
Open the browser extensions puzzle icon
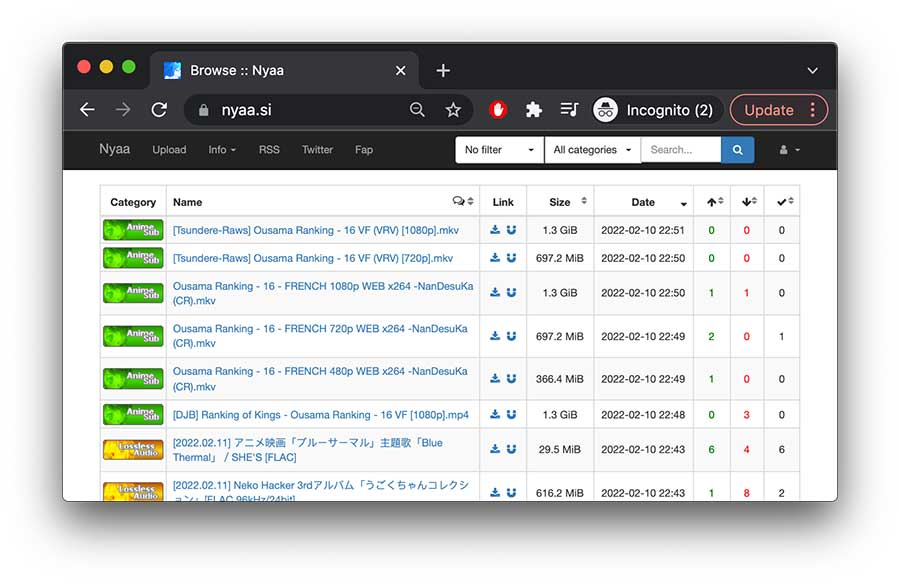(x=534, y=110)
